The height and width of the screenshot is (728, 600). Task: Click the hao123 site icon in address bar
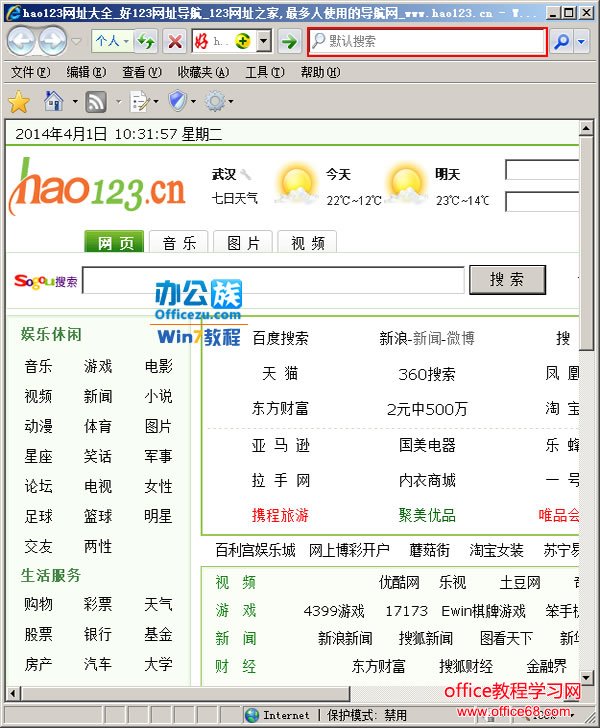tap(201, 41)
